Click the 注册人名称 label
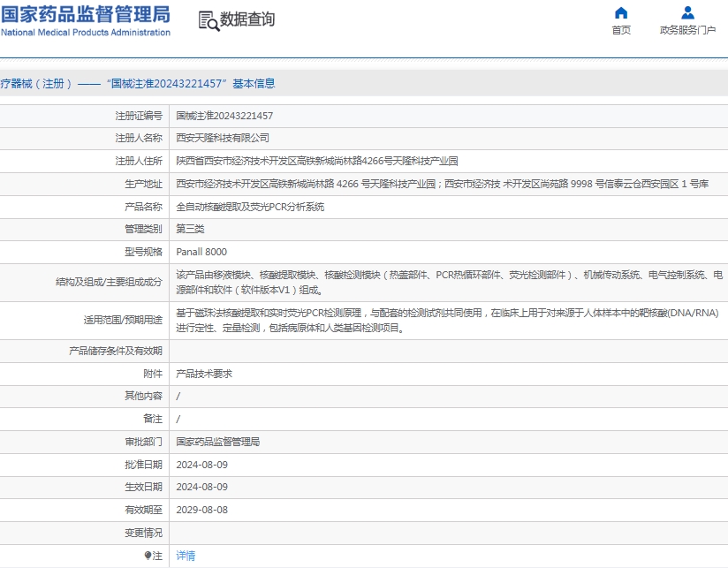728x568 pixels. (139, 139)
